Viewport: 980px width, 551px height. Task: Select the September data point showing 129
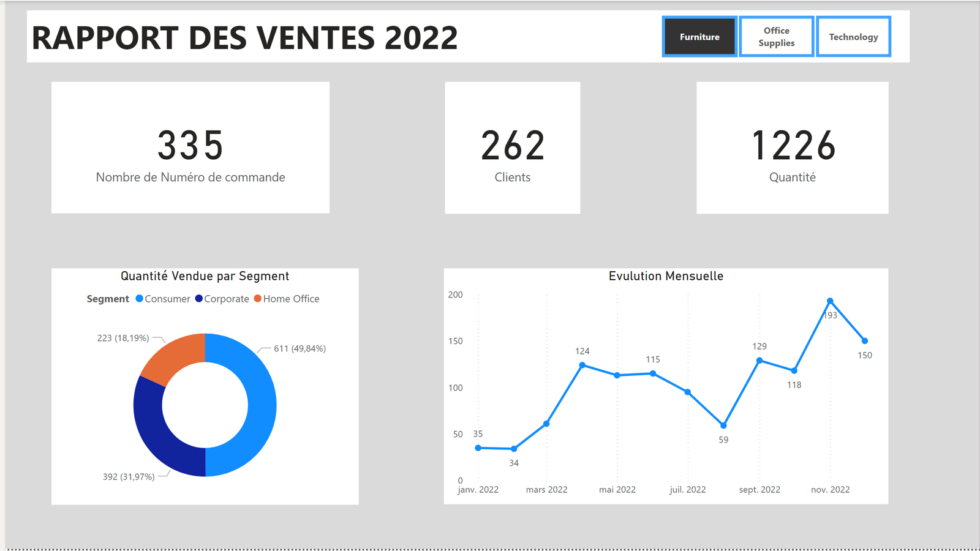pos(758,361)
